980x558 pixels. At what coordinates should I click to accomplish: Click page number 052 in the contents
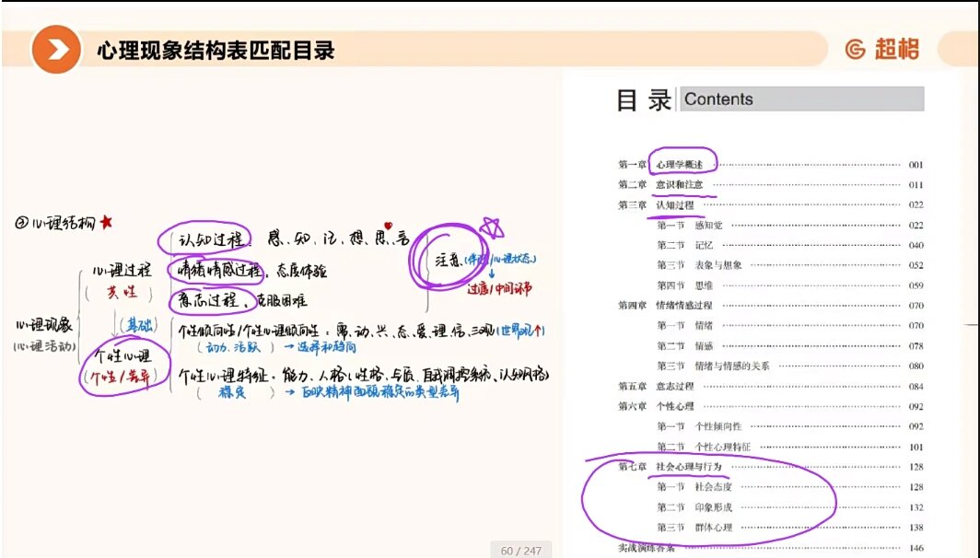(x=916, y=265)
